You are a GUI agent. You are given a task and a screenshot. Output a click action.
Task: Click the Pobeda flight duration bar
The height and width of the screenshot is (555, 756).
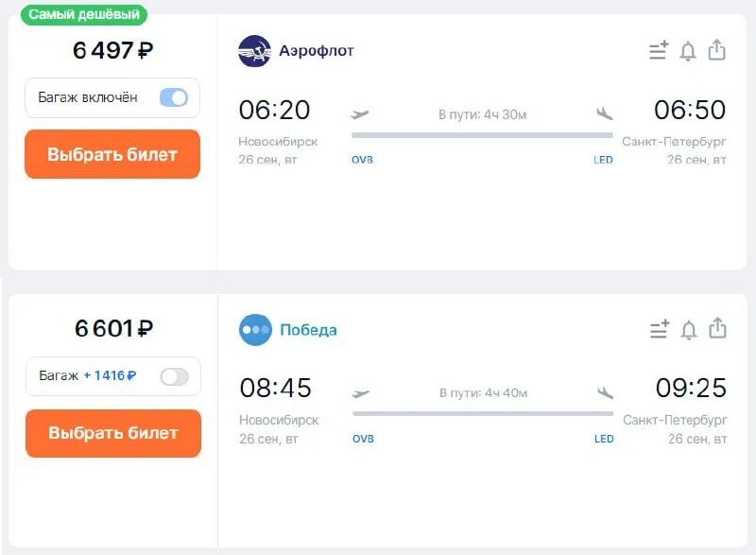pyautogui.click(x=483, y=413)
